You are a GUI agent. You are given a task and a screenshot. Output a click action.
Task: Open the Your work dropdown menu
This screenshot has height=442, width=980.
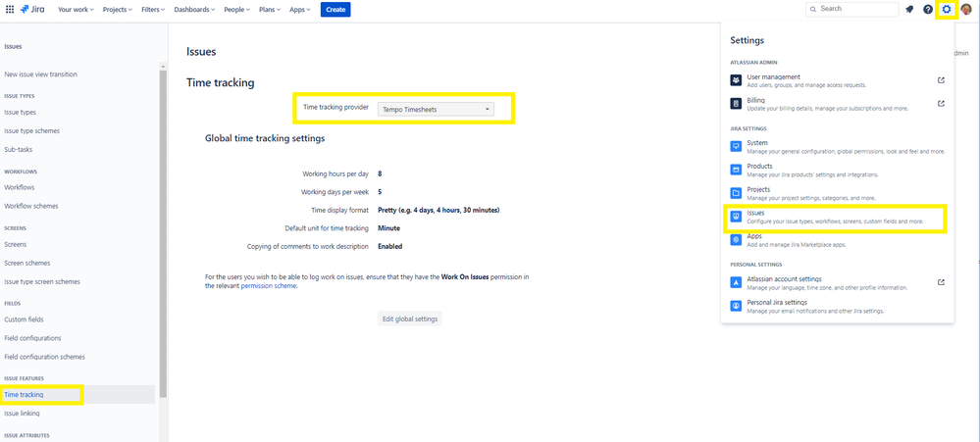76,10
